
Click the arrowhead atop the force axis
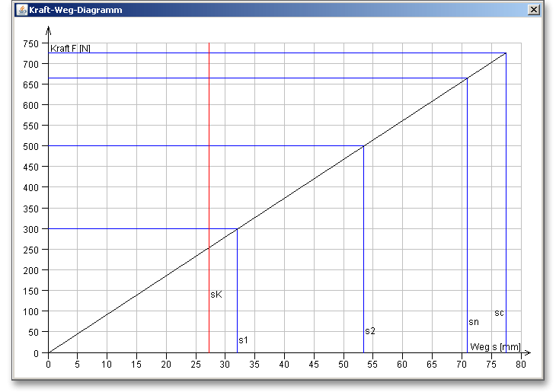(49, 30)
